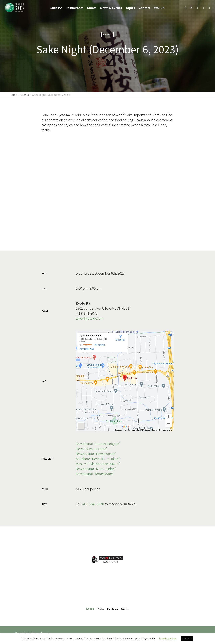
Task: Share on Facebook link
Action: tap(112, 609)
